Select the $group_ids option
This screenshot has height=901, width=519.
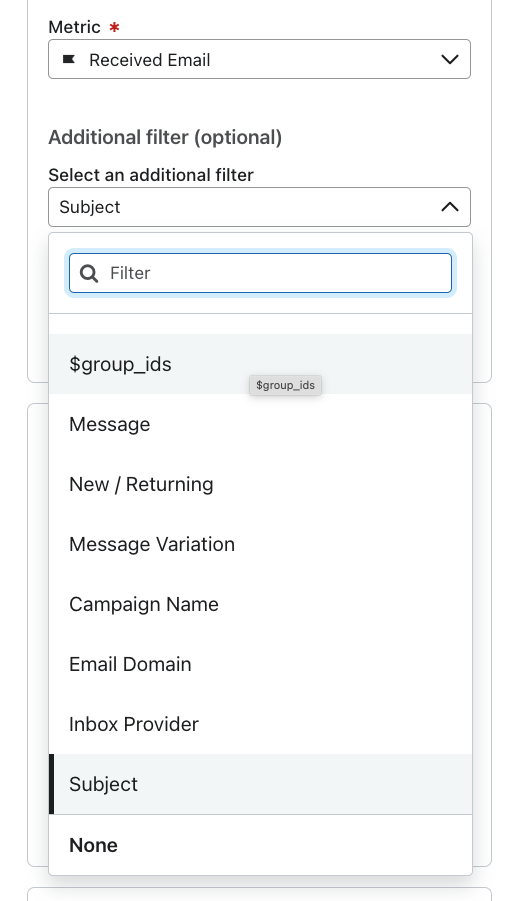260,364
